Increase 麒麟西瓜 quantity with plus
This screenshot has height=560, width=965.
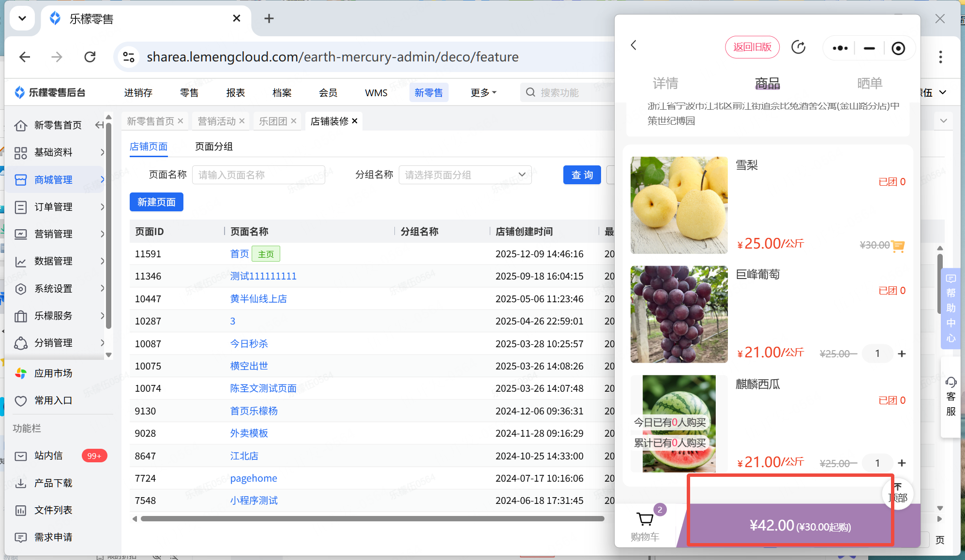[902, 463]
